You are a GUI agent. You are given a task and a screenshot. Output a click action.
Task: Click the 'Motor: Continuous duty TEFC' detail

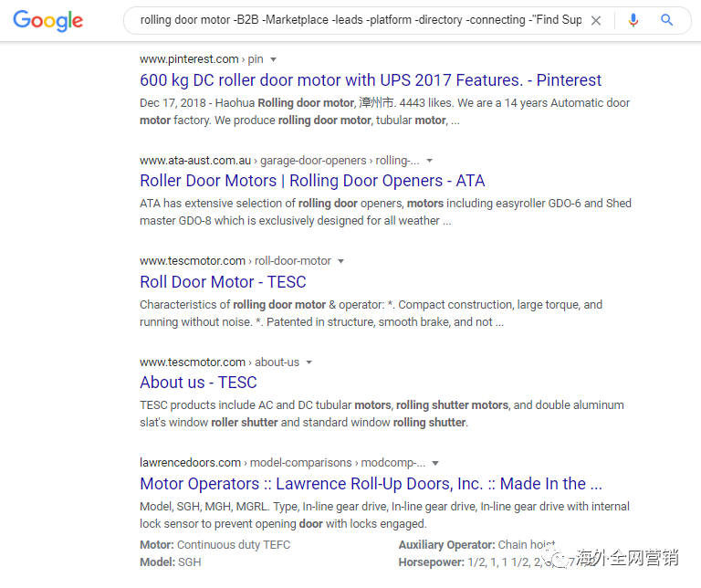tap(215, 544)
